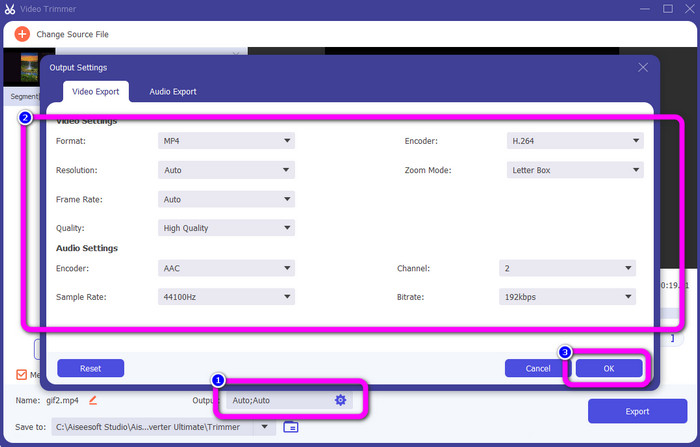Select the source video thumbnail

point(29,67)
